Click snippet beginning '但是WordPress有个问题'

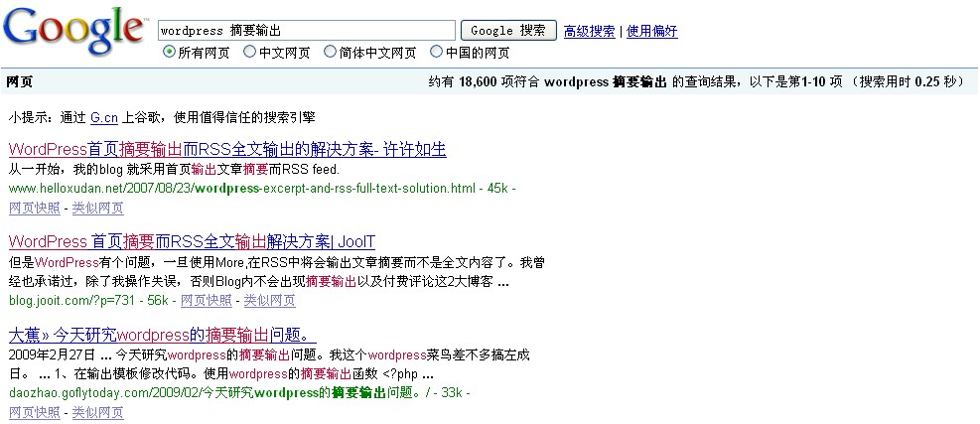click(x=277, y=272)
